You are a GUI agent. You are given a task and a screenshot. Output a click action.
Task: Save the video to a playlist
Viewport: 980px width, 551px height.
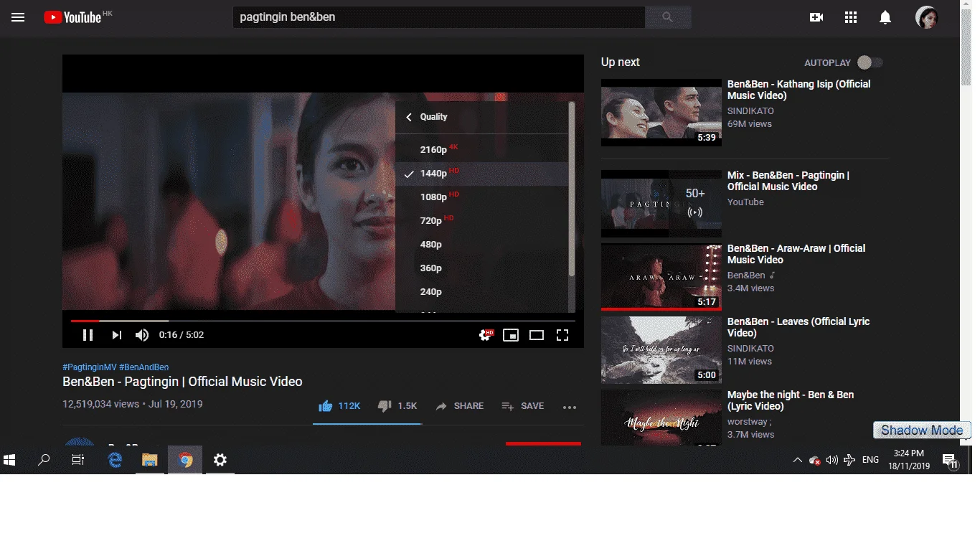coord(523,406)
